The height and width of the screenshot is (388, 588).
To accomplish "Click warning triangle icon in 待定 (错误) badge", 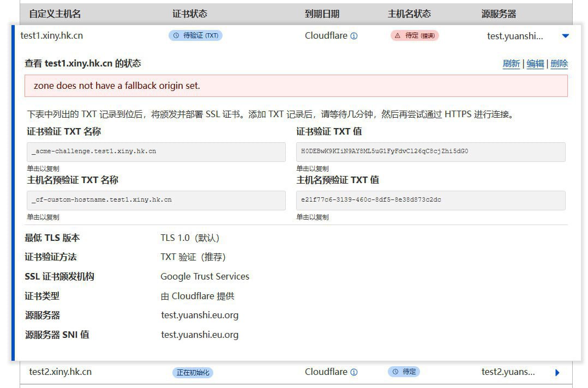I will point(397,35).
